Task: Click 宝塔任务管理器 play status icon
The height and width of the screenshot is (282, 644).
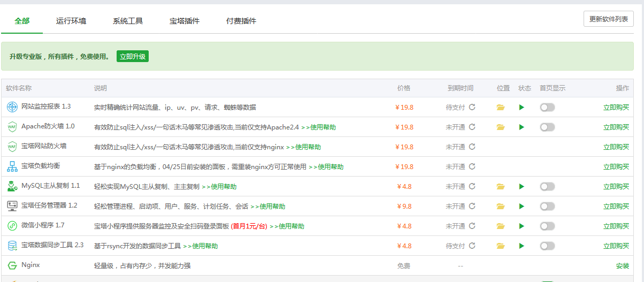Action: coord(522,206)
